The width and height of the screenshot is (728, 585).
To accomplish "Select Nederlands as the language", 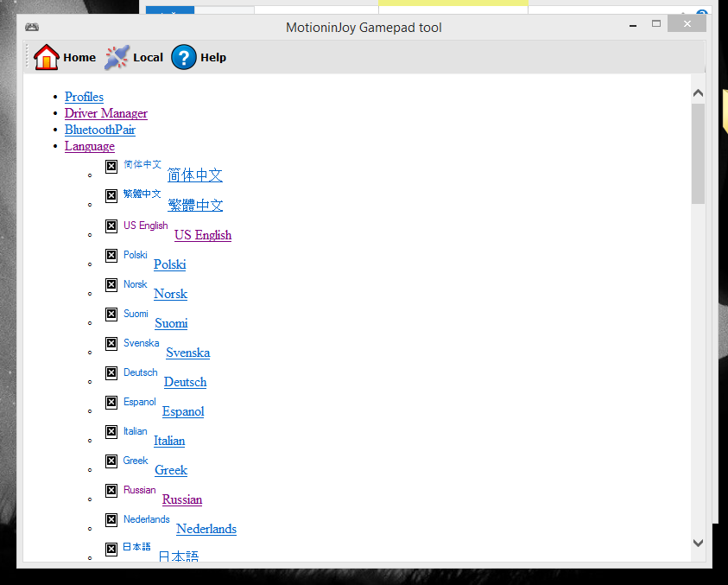I will tap(206, 529).
